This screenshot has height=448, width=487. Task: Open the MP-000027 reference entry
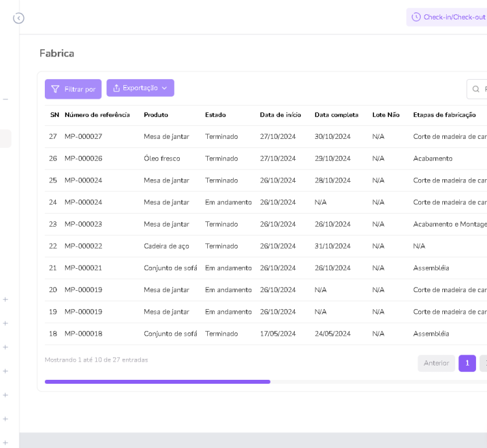click(x=83, y=136)
